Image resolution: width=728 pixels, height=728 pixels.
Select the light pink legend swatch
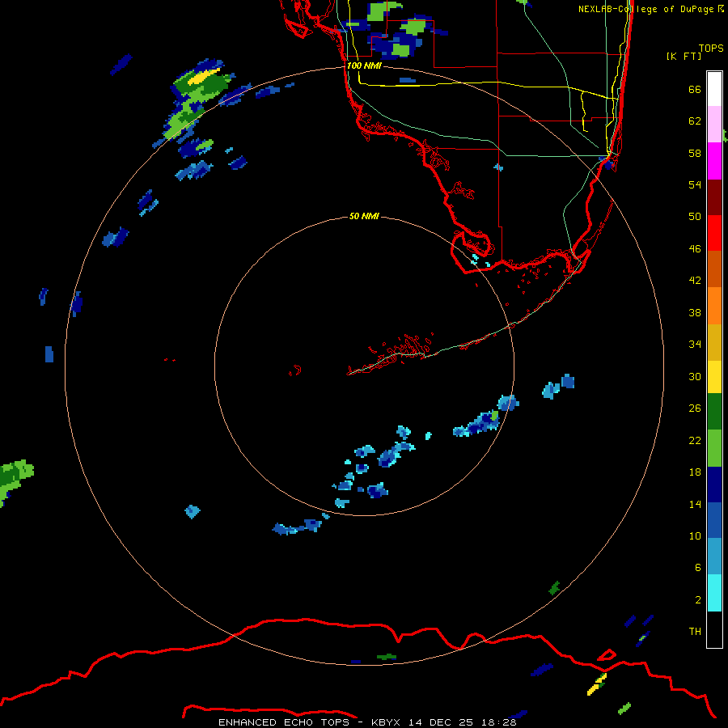coord(714,124)
